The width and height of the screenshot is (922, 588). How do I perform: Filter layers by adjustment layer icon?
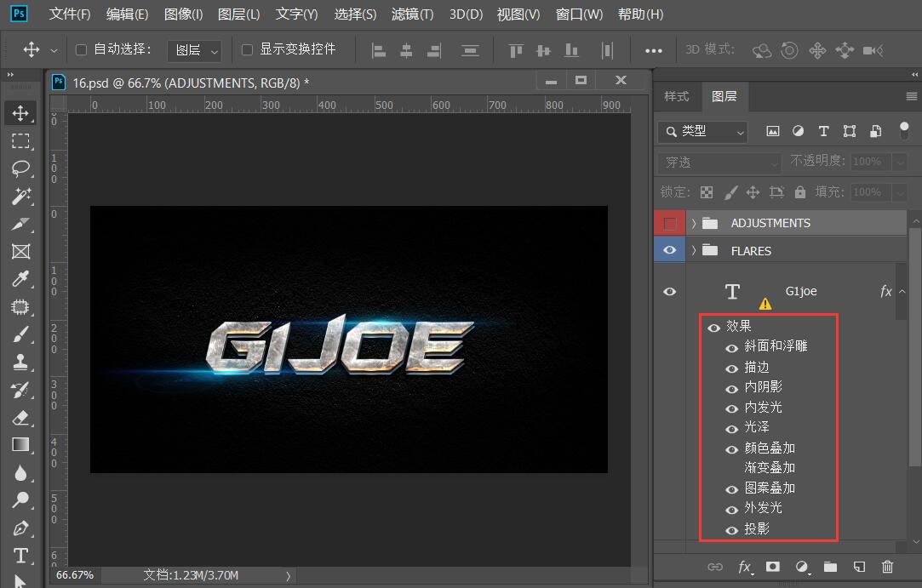pyautogui.click(x=798, y=131)
